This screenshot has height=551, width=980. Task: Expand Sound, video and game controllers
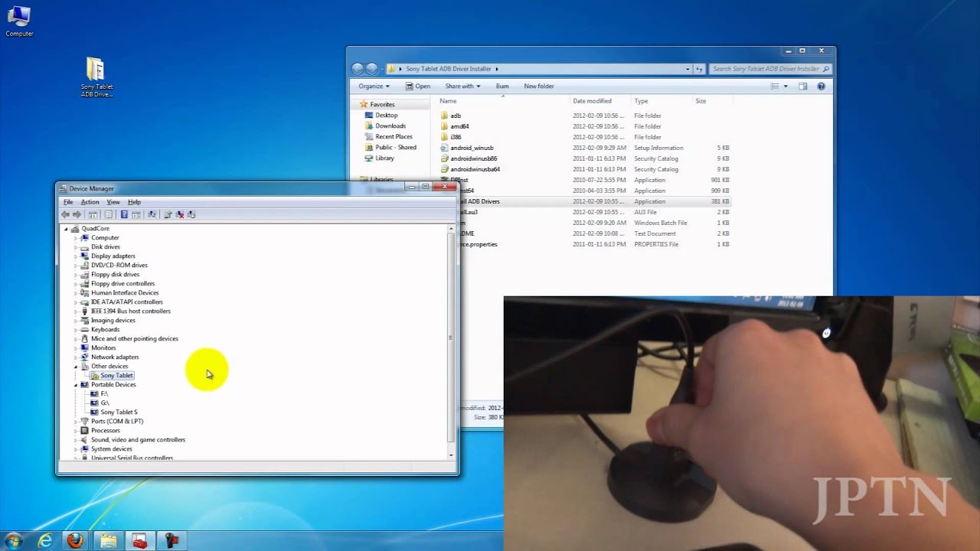(76, 440)
